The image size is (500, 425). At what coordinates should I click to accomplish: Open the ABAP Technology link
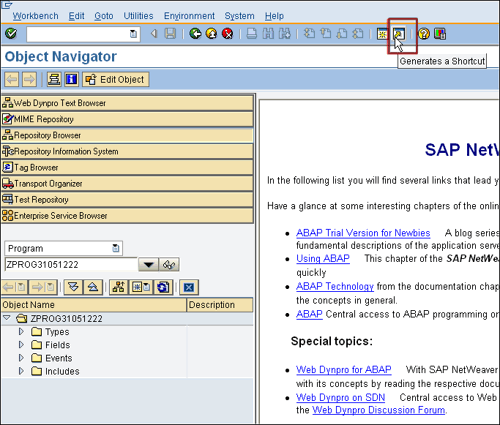(335, 286)
